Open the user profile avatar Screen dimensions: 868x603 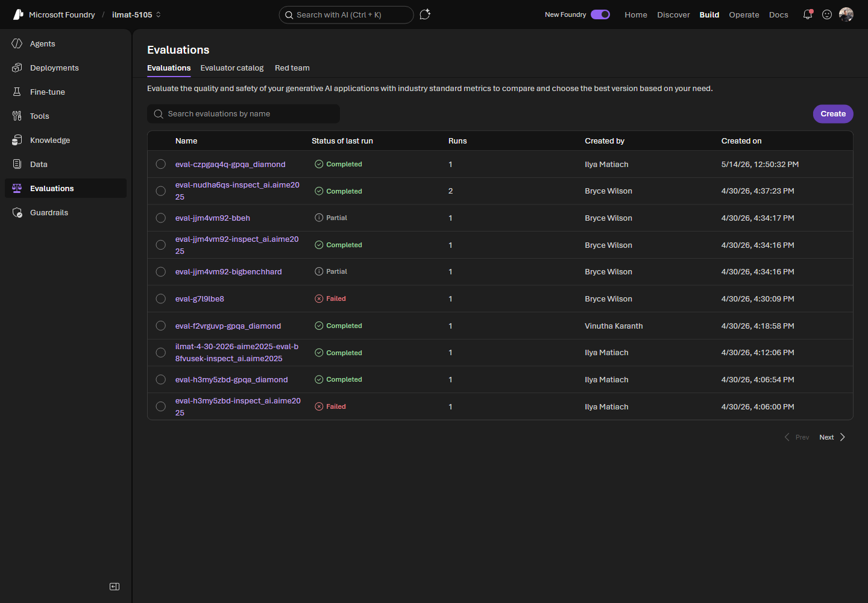click(x=846, y=14)
